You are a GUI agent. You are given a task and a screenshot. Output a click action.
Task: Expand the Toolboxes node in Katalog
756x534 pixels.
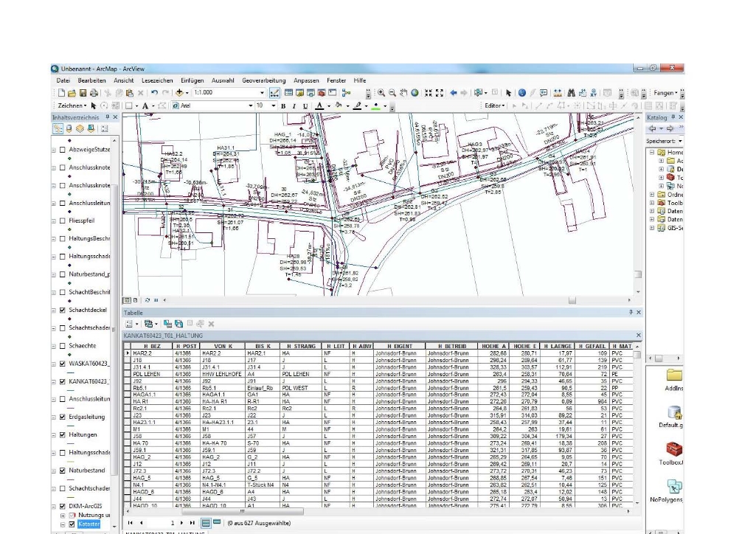pos(652,203)
